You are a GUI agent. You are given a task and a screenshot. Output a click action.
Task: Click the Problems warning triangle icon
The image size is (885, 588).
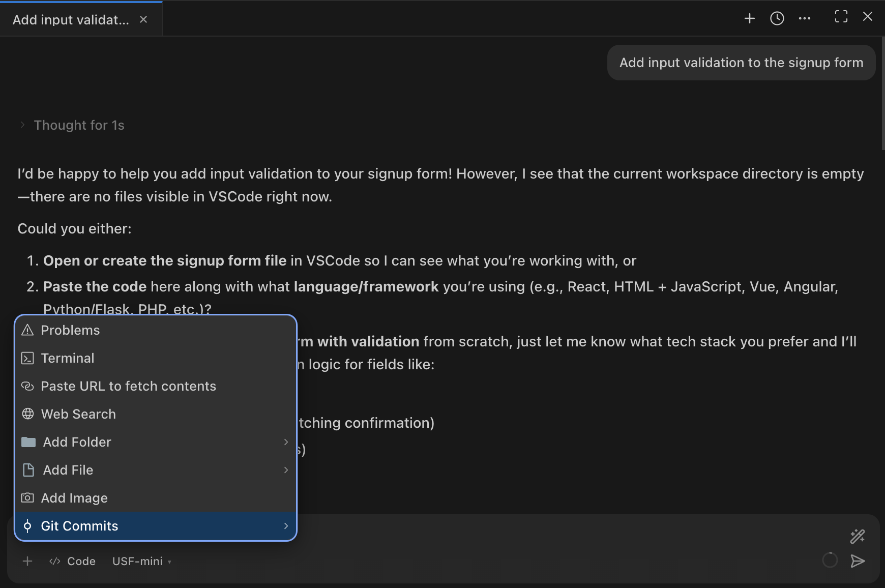(x=27, y=330)
